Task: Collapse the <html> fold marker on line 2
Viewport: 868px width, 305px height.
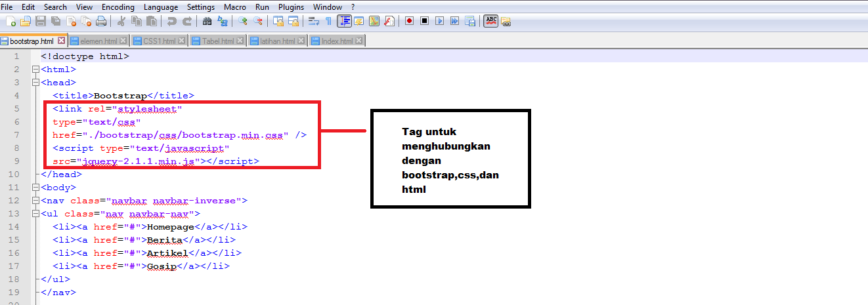Action: (x=35, y=70)
